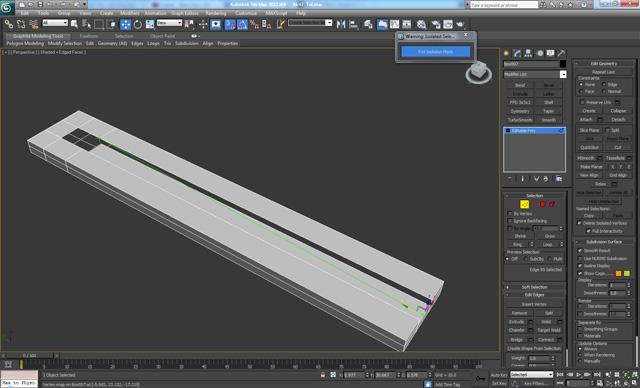The image size is (640, 388).
Task: Open the Display command panel tab
Action: (551, 53)
